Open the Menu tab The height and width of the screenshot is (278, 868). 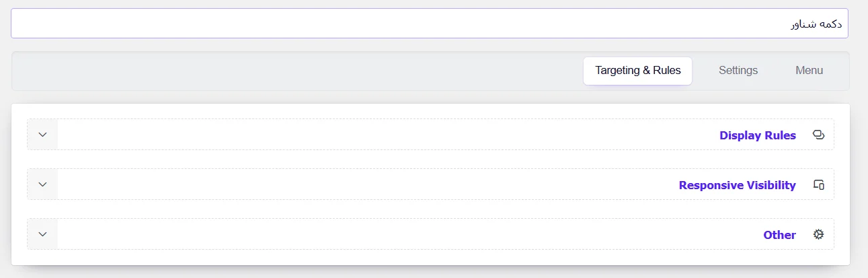pos(809,70)
